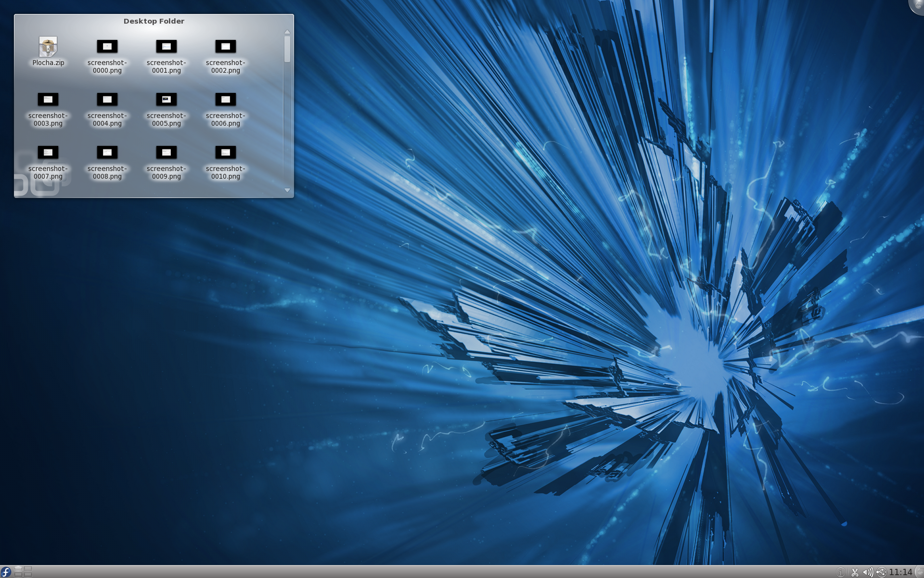Click the Desktop Folder scroll up arrow
This screenshot has width=924, height=578.
coord(287,32)
